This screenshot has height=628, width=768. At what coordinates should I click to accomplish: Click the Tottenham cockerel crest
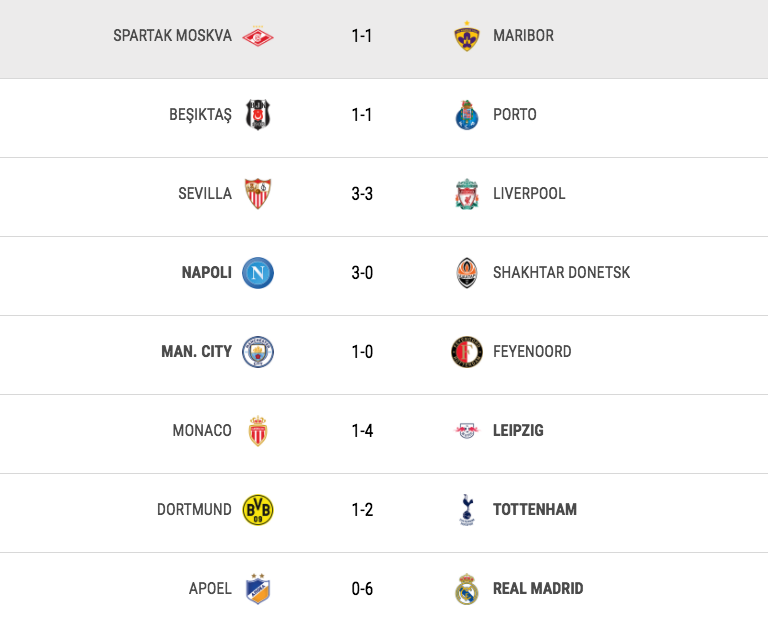467,509
